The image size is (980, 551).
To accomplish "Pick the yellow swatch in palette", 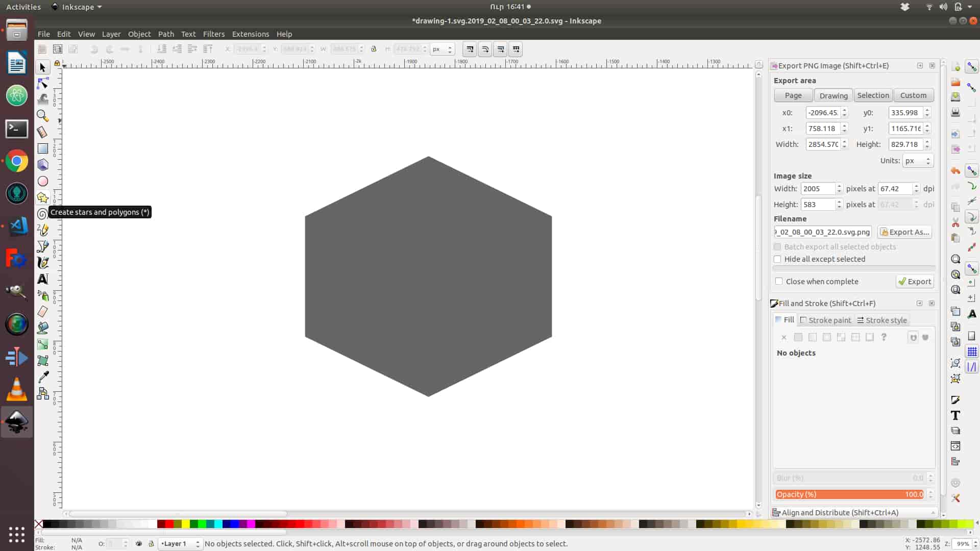I will click(x=186, y=524).
